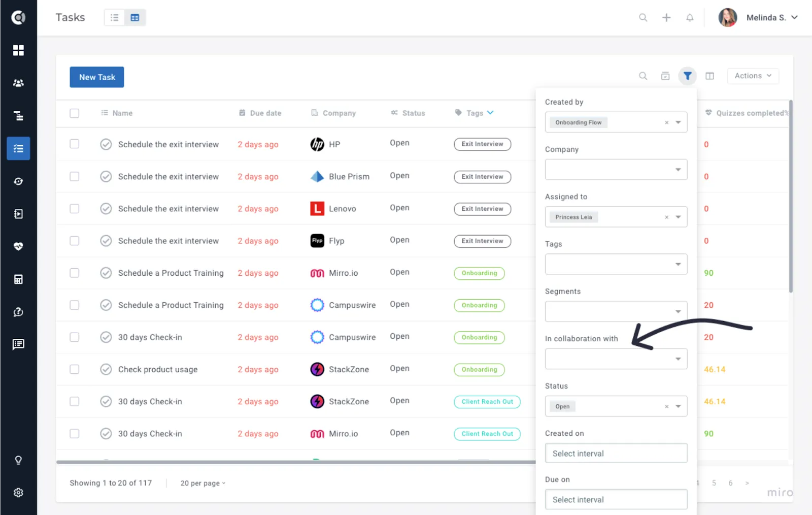
Task: Expand the In collaboration with dropdown
Action: click(x=678, y=359)
